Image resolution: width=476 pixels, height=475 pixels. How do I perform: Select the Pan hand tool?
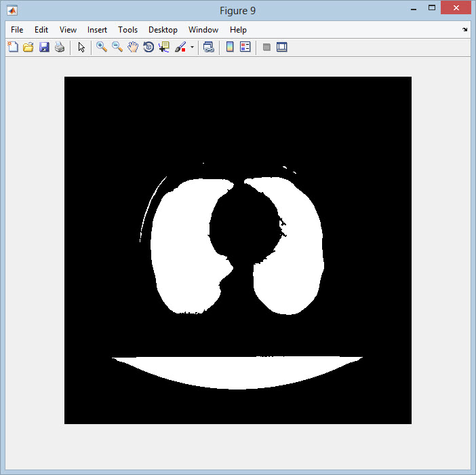point(133,47)
